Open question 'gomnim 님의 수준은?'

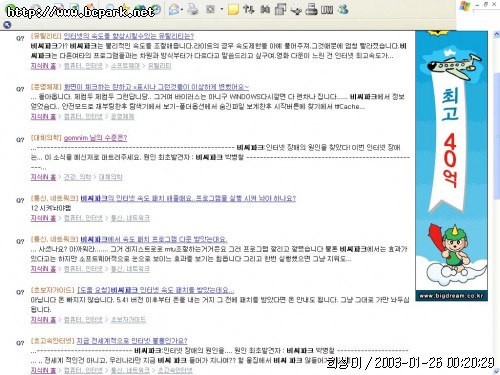tap(95, 138)
